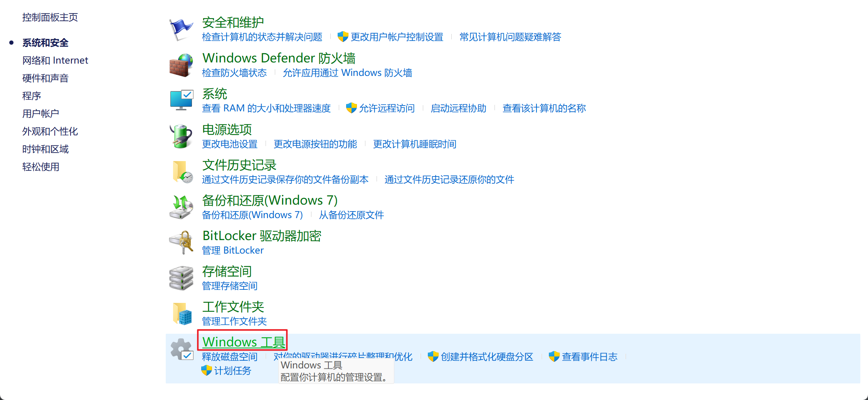Go to 控制面板主页 in sidebar
The image size is (868, 400).
coord(50,17)
